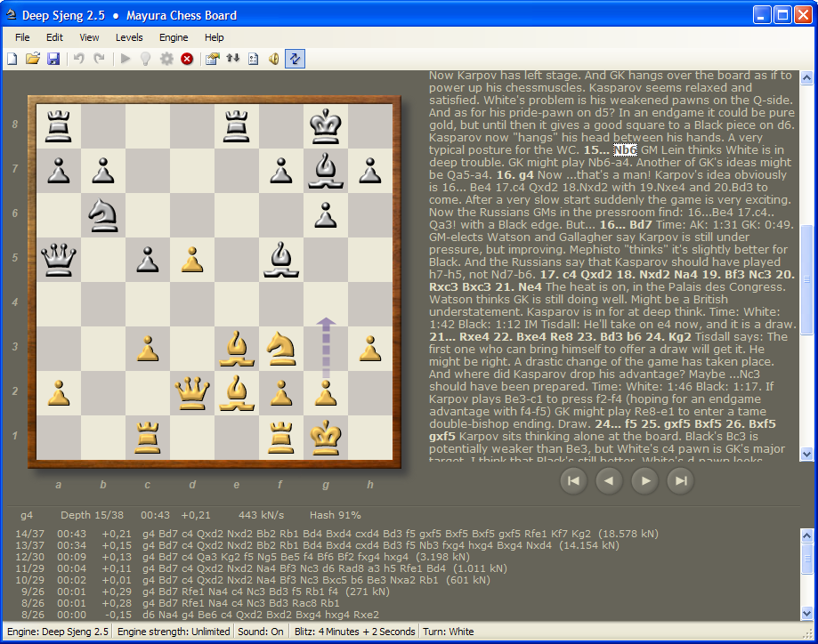The width and height of the screenshot is (818, 644).
Task: Click the Open game folder icon
Action: point(33,59)
